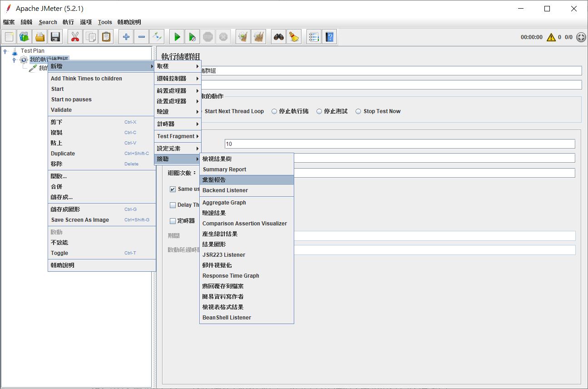588x389 pixels.
Task: Uncheck the Same user checkbox
Action: (173, 189)
